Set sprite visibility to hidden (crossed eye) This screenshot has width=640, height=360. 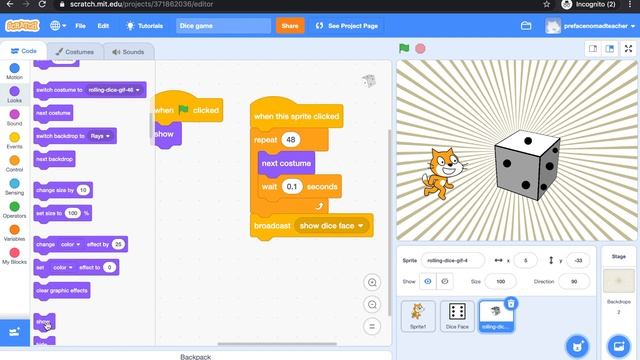(x=445, y=282)
